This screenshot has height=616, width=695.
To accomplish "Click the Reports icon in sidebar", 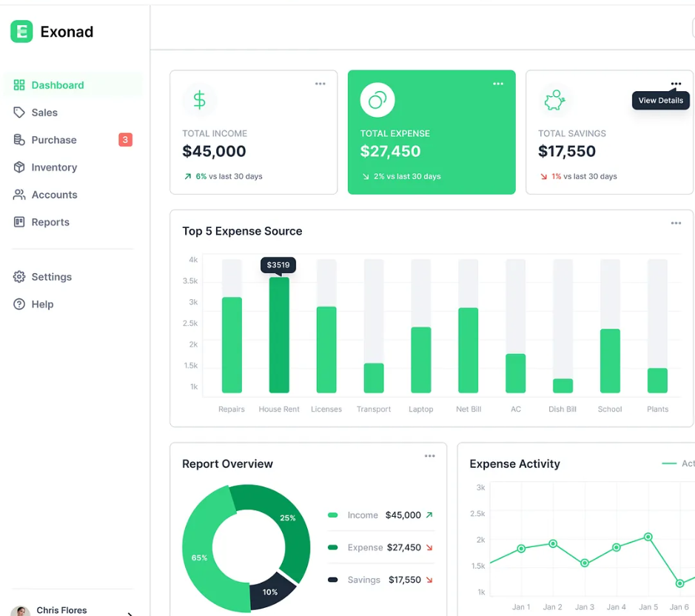I will (x=19, y=221).
